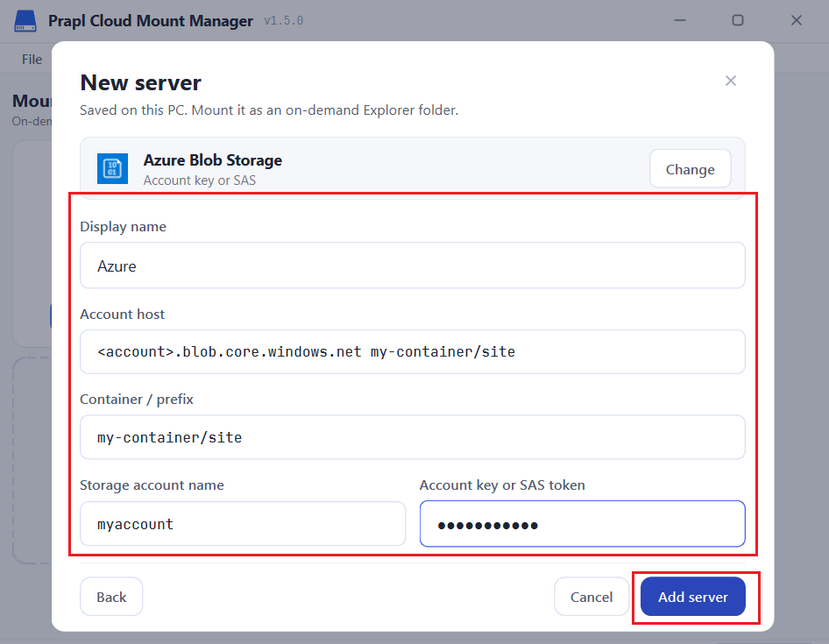
Task: Click the Azure Blob Storage heading text
Action: tap(213, 159)
